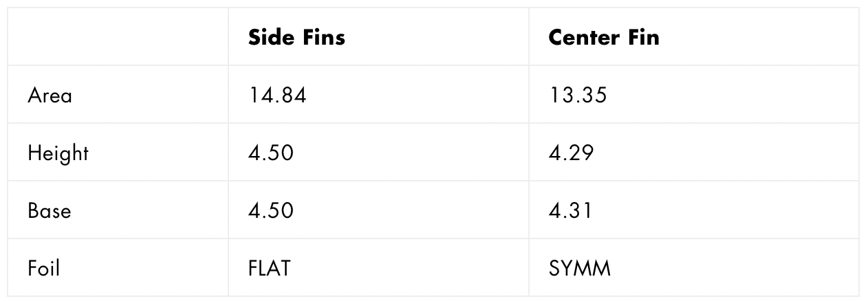This screenshot has height=301, width=868.
Task: Select the SYMM foil cell
Action: point(580,267)
